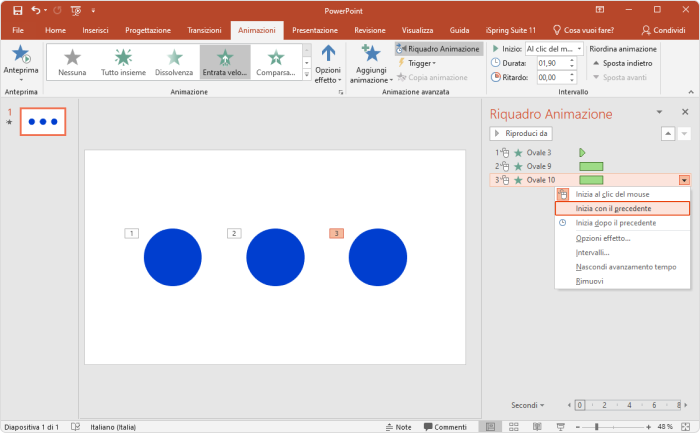Switch to the Presentazione tab
This screenshot has width=700, height=433.
[x=315, y=30]
